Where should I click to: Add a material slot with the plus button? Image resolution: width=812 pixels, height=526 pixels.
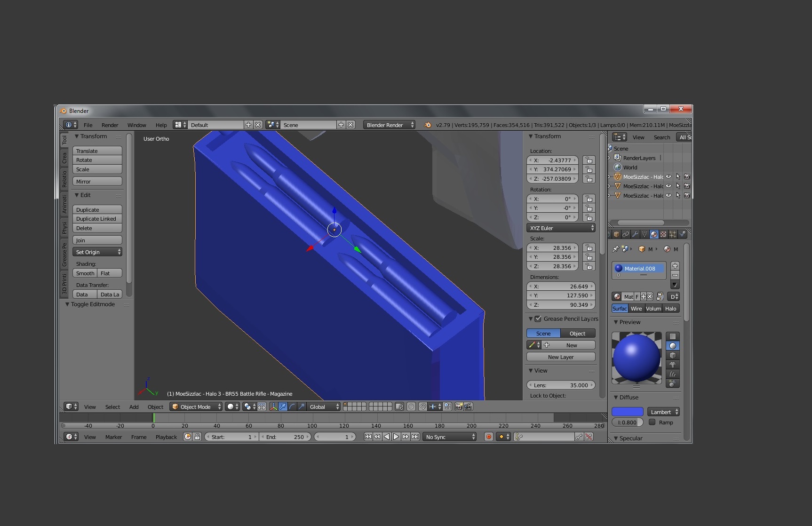(675, 266)
